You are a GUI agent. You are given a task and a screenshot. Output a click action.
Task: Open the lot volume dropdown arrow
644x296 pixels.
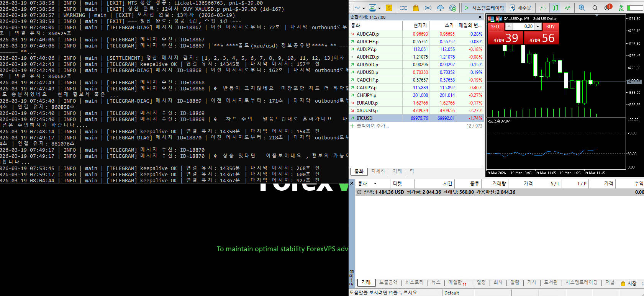(509, 26)
